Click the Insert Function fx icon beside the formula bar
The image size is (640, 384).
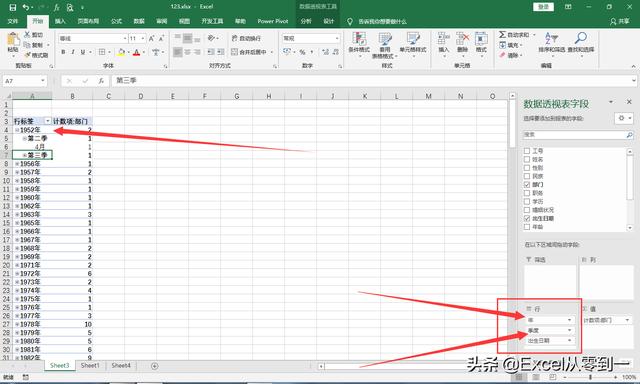click(101, 81)
